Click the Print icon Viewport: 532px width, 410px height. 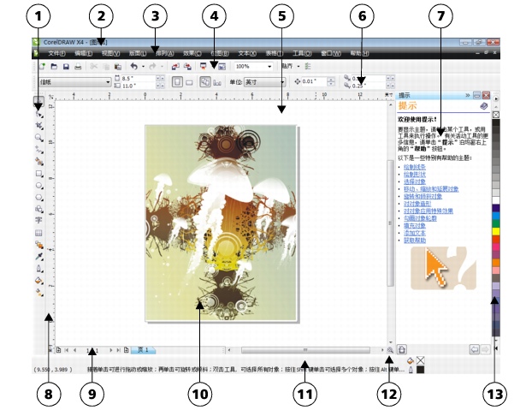coord(78,67)
